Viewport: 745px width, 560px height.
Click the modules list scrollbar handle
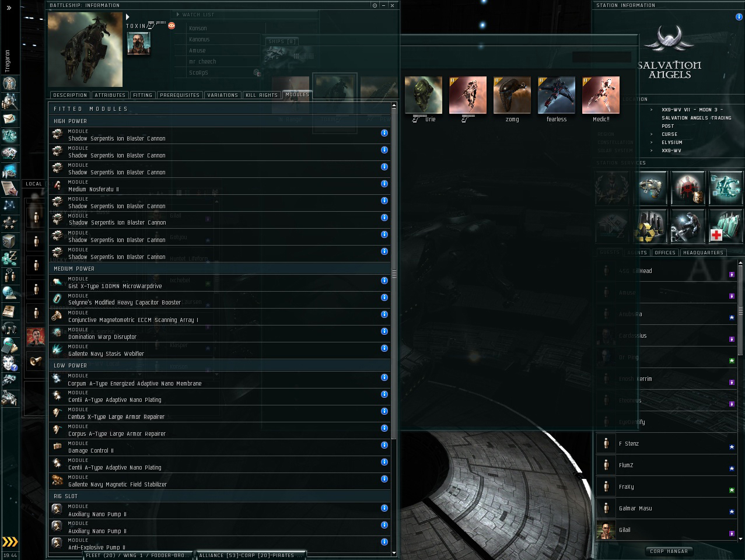coord(394,274)
